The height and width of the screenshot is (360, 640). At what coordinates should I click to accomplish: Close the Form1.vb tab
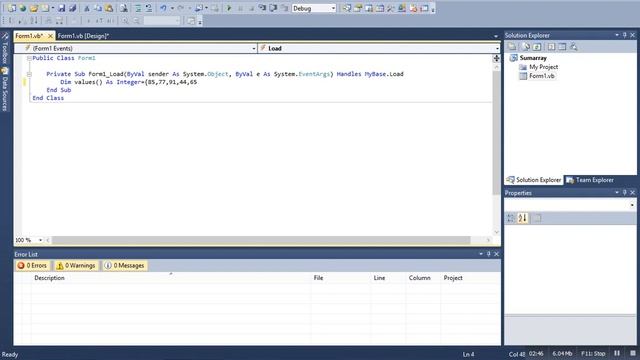pos(50,36)
